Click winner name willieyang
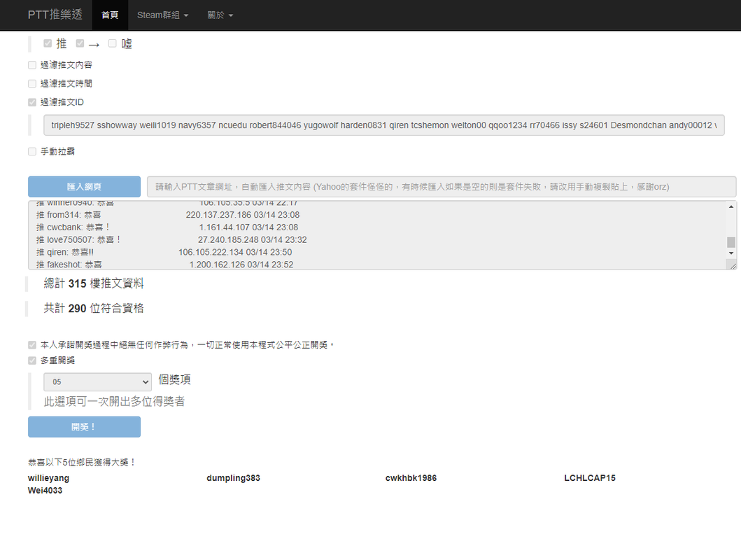 [48, 478]
